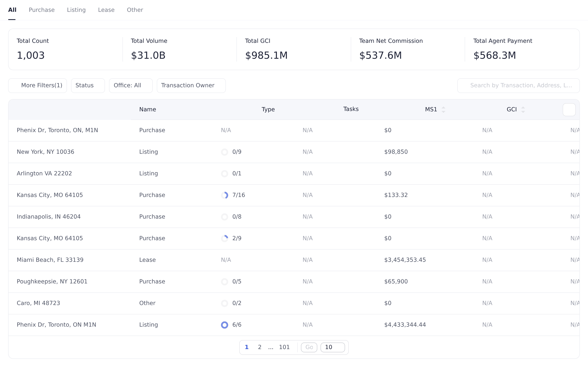Sort by GCI using sort arrows
Viewport: 588px width, 367px height.
(523, 110)
